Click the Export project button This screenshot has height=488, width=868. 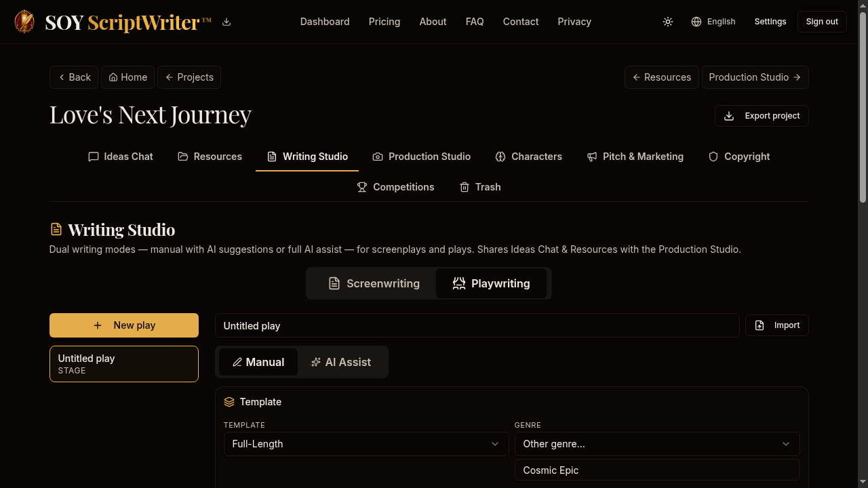point(762,116)
